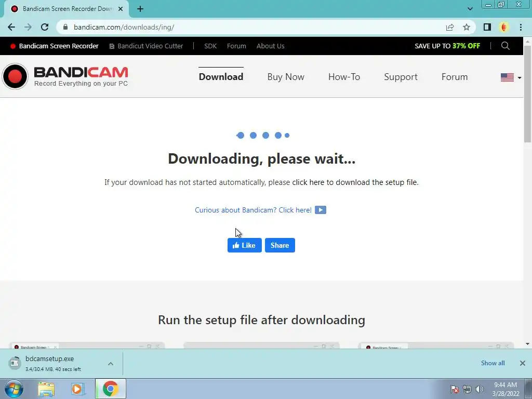Click the bdcamsetup.exe download item
This screenshot has height=399, width=532.
click(x=61, y=363)
